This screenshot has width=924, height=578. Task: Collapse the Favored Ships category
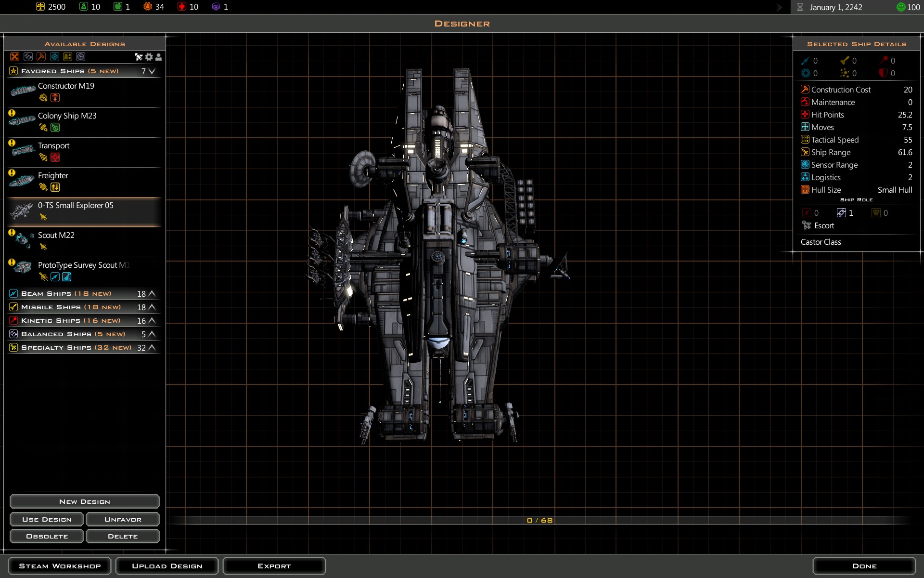coord(152,71)
